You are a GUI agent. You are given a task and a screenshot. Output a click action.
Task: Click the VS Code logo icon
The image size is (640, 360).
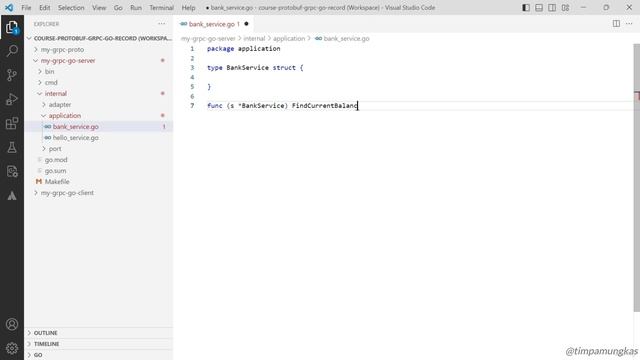9,7
